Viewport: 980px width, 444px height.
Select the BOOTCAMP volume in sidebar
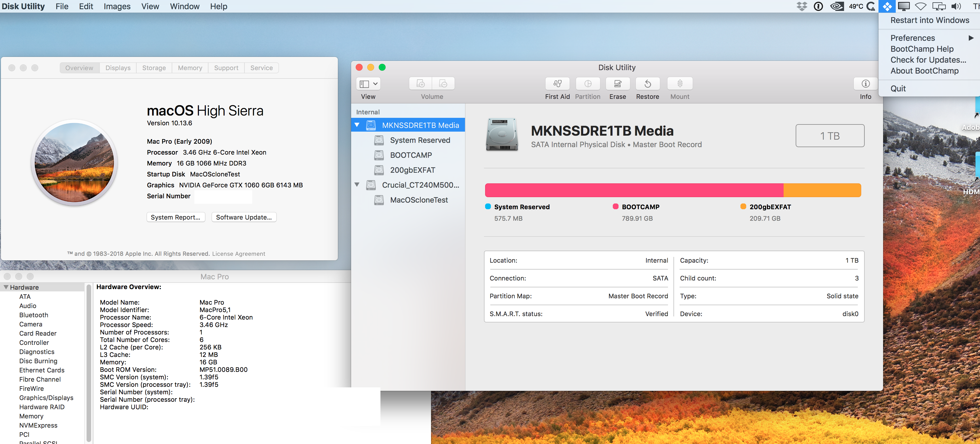(x=410, y=155)
